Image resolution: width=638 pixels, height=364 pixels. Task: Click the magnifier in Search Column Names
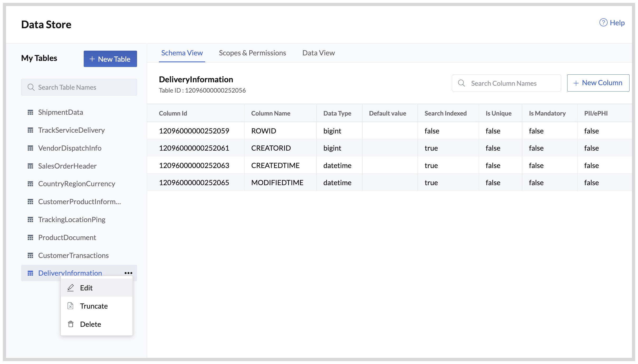[x=462, y=83]
